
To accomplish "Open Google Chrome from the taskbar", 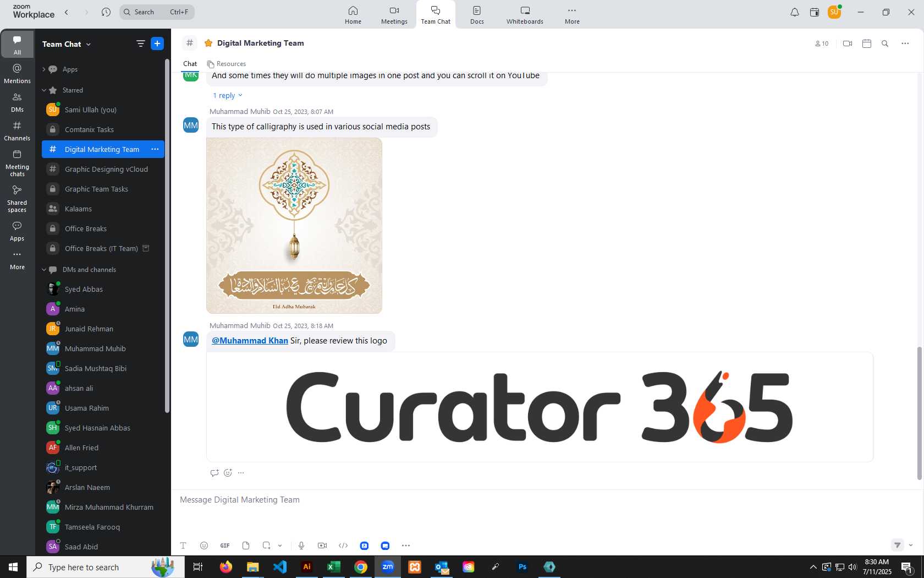I will (361, 567).
